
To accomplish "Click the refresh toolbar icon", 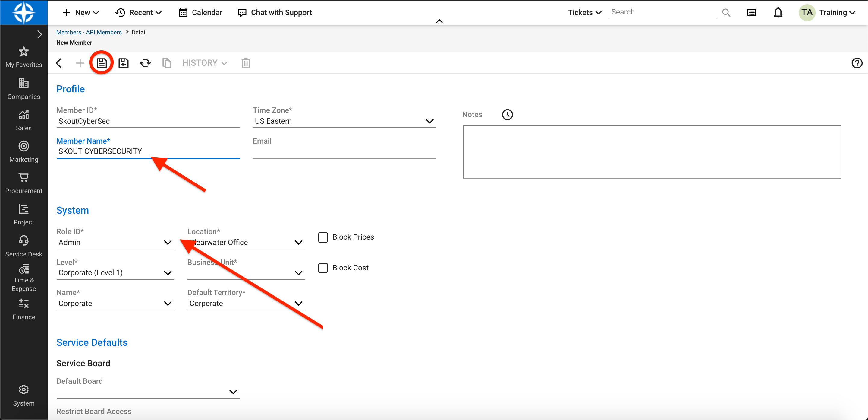I will click(145, 63).
